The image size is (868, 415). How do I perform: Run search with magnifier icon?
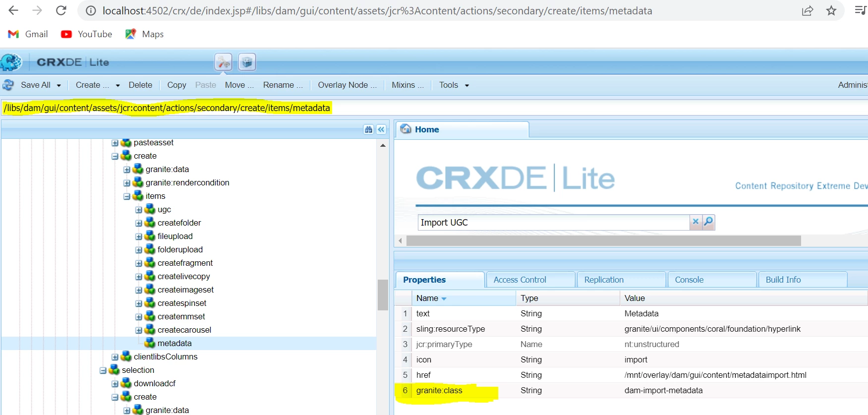(709, 222)
